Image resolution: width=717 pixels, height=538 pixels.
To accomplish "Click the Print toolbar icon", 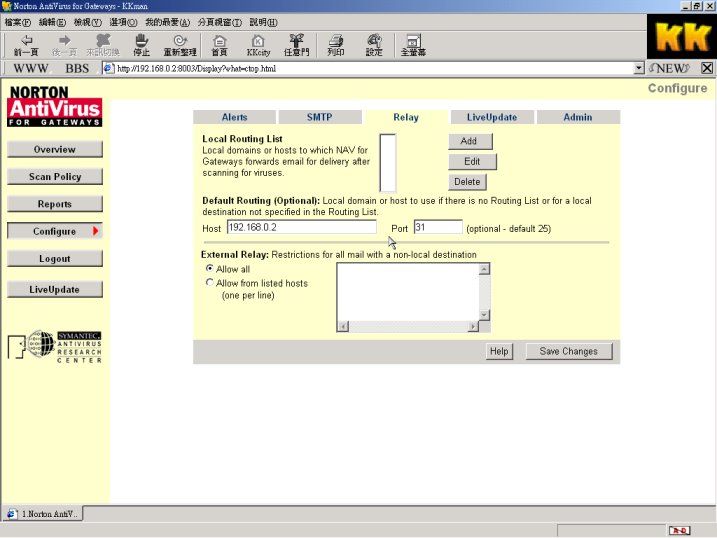I will [x=335, y=44].
